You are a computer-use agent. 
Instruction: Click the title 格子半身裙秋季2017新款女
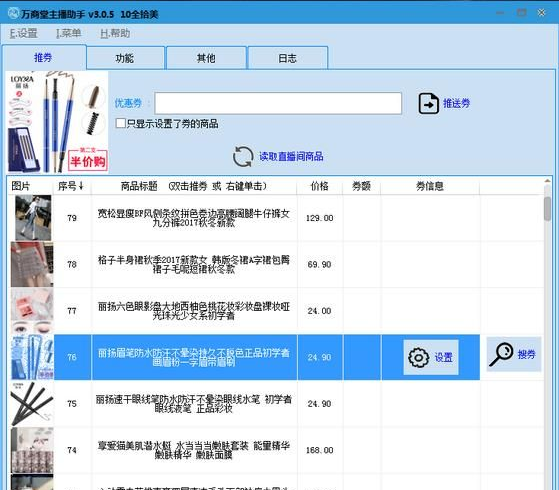[194, 264]
